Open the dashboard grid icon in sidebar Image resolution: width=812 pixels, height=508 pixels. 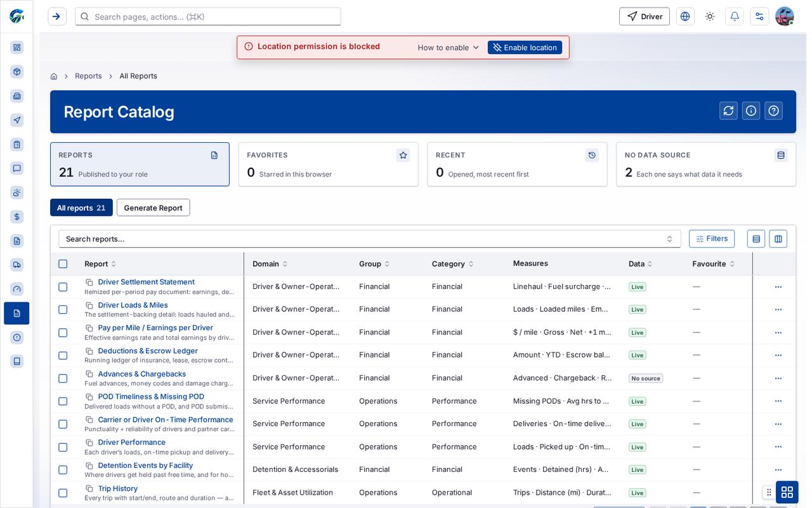17,48
